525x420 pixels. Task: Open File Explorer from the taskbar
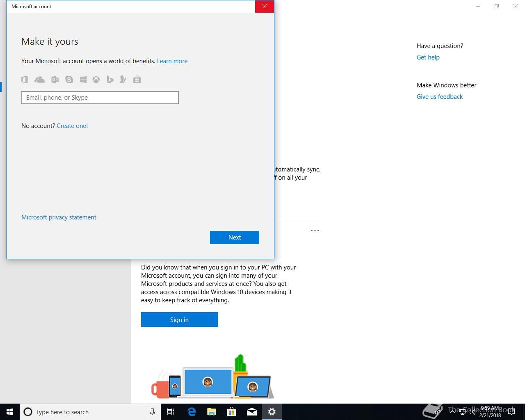tap(212, 412)
